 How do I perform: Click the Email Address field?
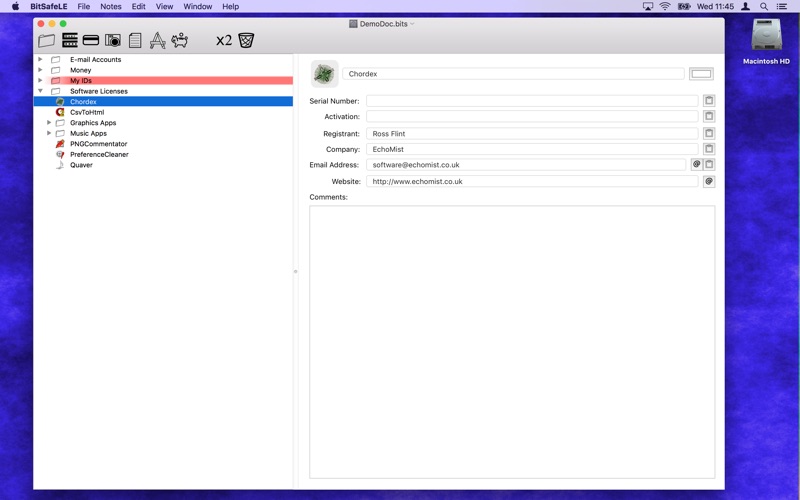(x=526, y=165)
